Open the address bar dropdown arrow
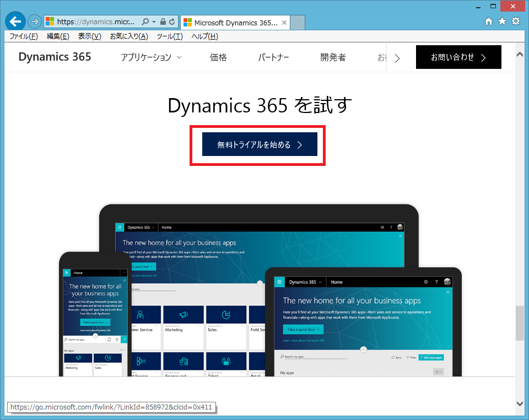 pos(154,22)
